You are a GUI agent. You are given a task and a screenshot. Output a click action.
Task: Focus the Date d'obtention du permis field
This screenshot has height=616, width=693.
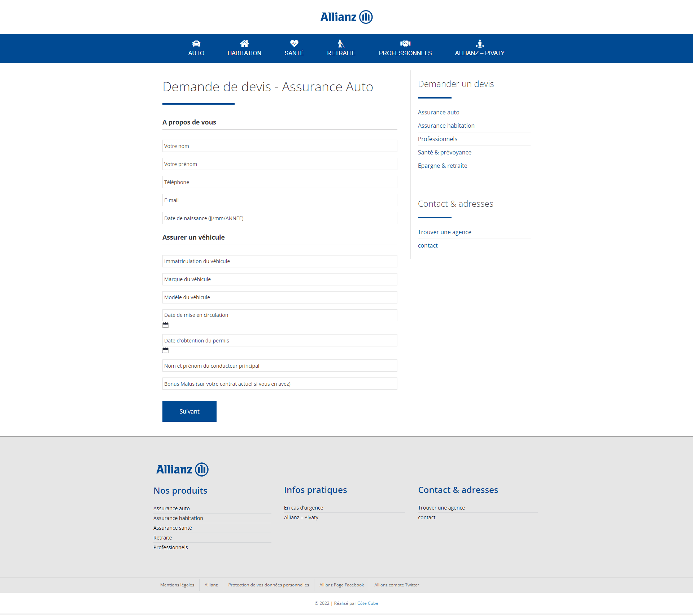click(x=280, y=340)
